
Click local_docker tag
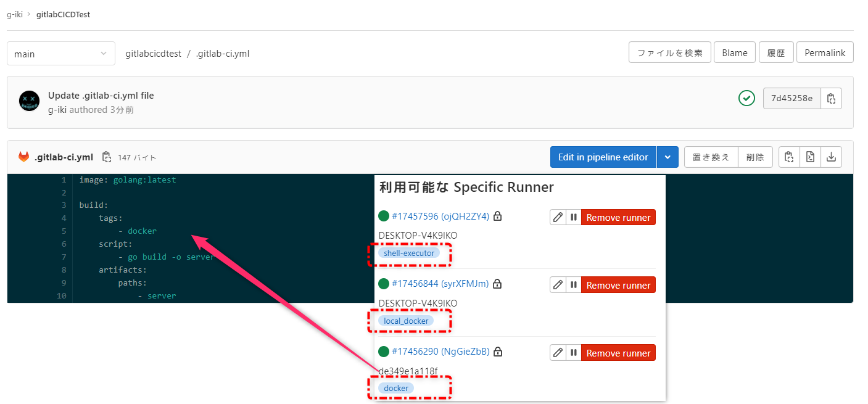(406, 321)
